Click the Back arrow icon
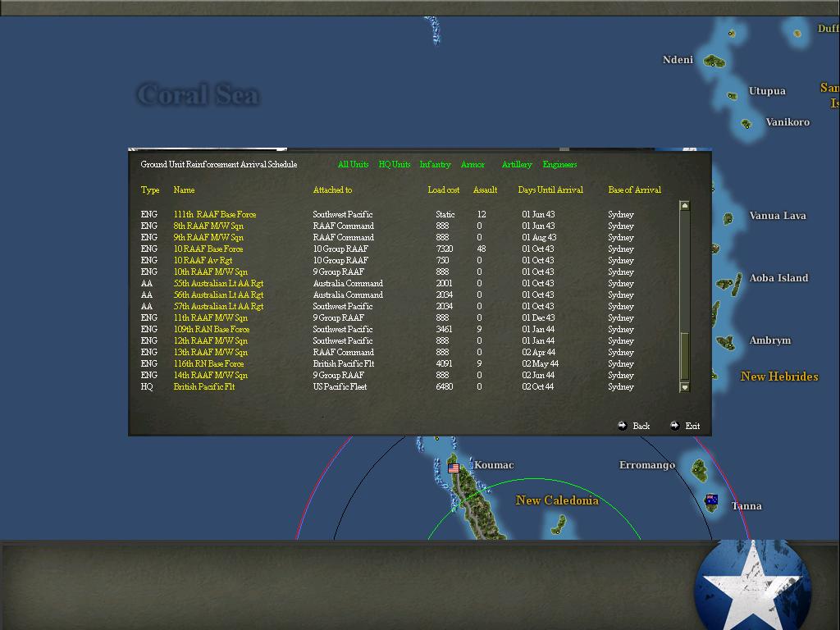This screenshot has width=840, height=630. coord(622,426)
